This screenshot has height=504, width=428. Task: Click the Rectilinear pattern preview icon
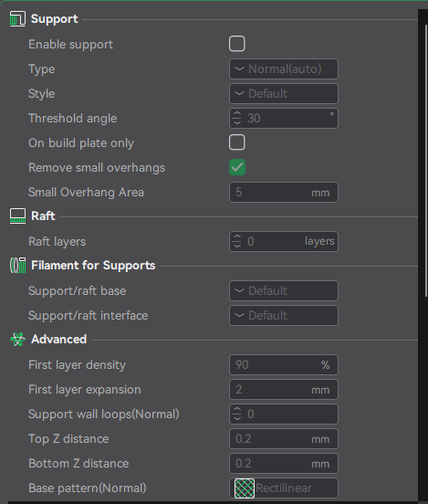click(245, 488)
